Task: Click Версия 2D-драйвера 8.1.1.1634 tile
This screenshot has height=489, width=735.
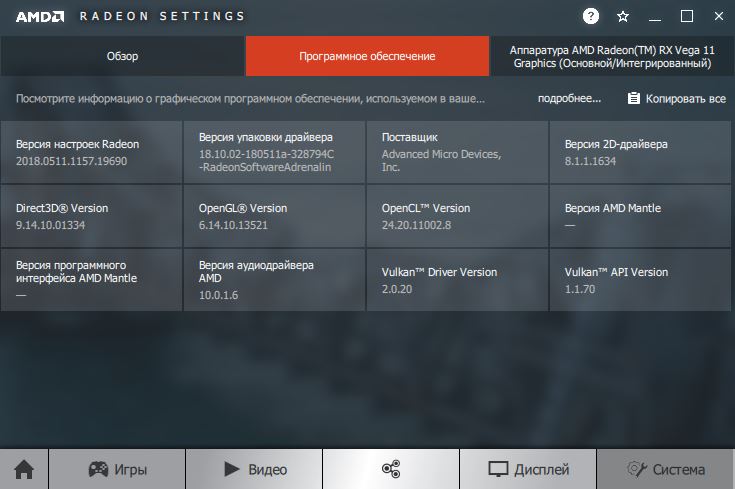Action: coord(640,152)
